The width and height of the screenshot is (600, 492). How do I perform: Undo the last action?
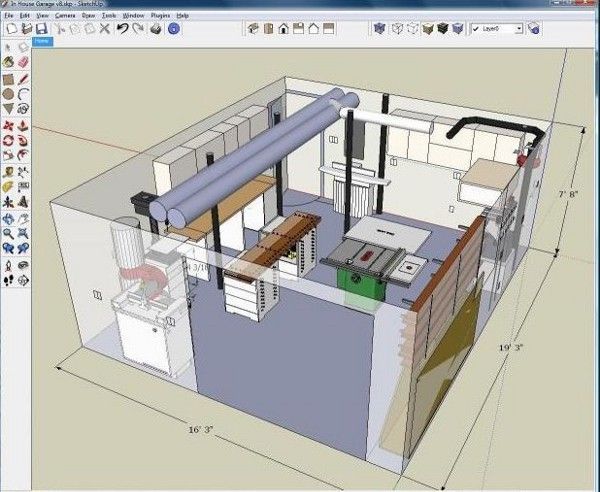(122, 29)
